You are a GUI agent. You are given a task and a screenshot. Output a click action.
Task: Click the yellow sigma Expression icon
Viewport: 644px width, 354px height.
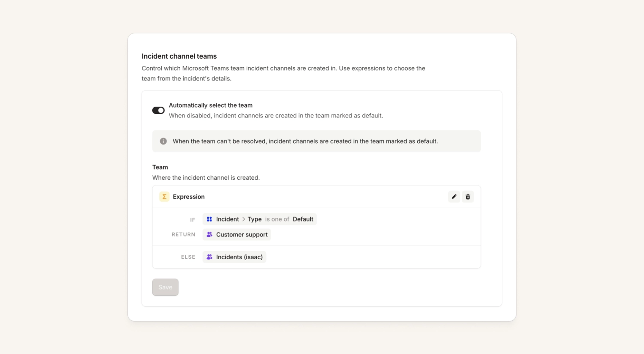click(164, 196)
